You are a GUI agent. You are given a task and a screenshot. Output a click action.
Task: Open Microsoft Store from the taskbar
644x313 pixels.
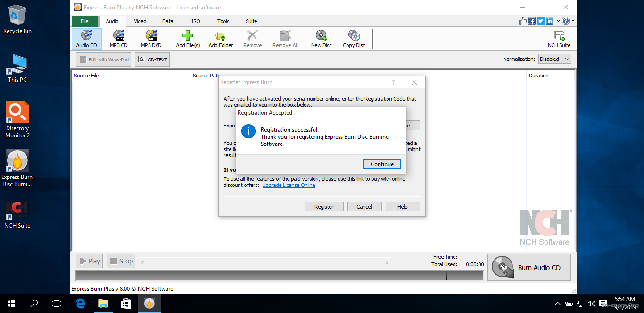[x=126, y=304]
